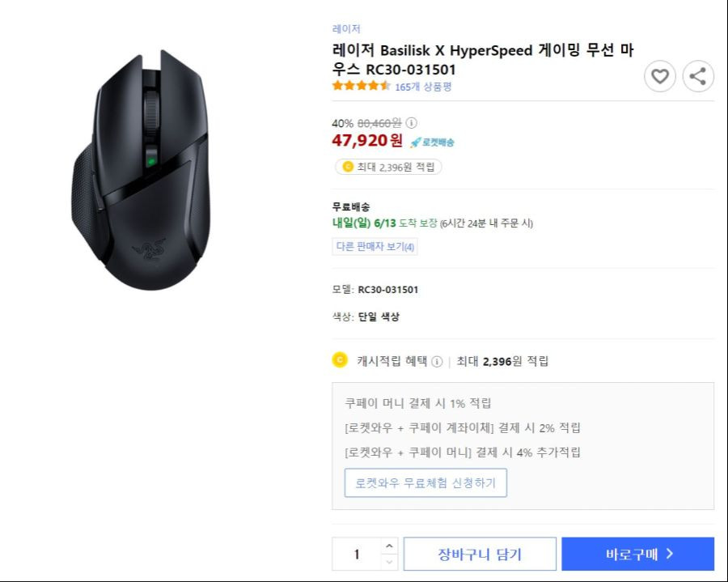Click the yellow cash coin icon
728x582 pixels.
(x=340, y=360)
